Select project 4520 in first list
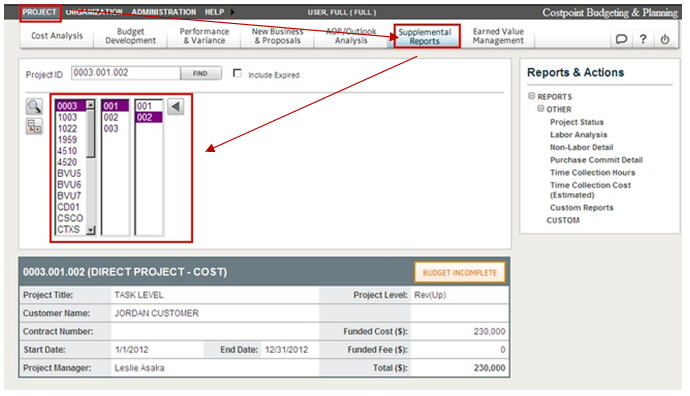Viewport: 690px width, 396px height. pos(70,162)
